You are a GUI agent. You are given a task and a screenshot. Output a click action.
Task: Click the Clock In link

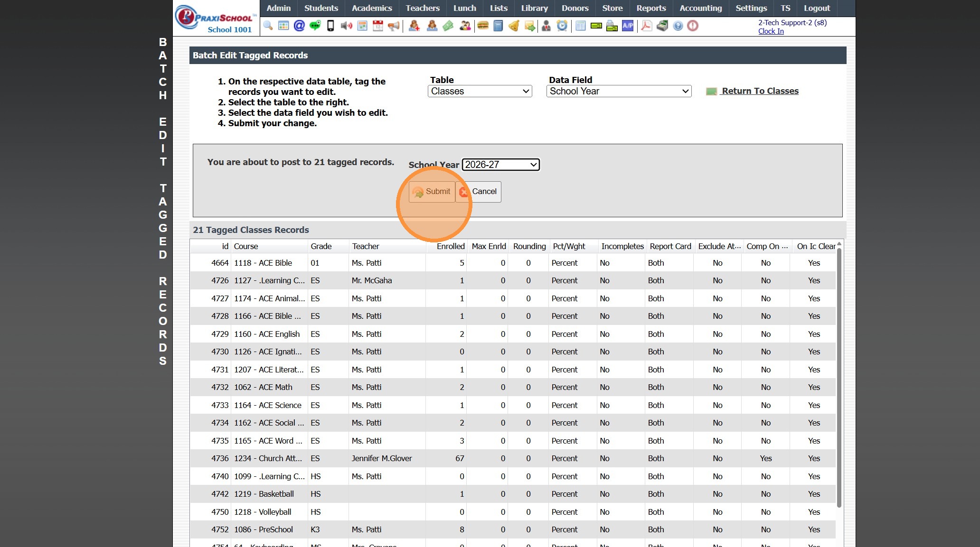point(771,31)
